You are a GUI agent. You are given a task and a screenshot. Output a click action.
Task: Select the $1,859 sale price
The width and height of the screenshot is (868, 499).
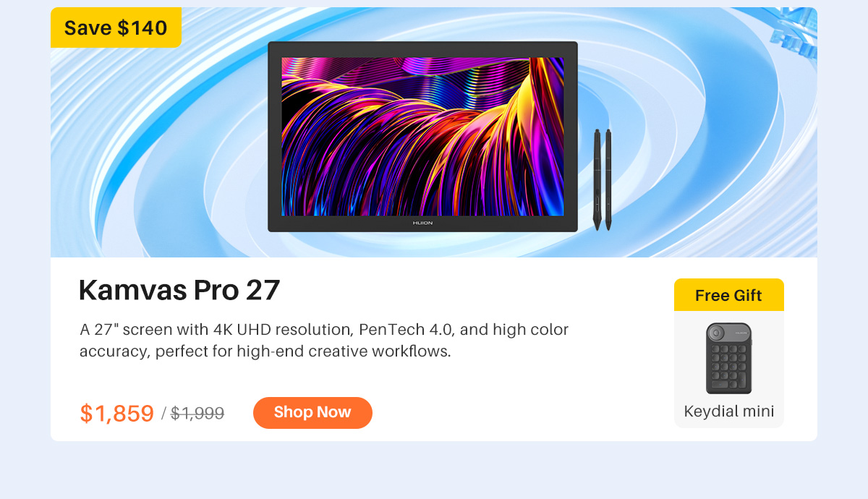coord(117,413)
